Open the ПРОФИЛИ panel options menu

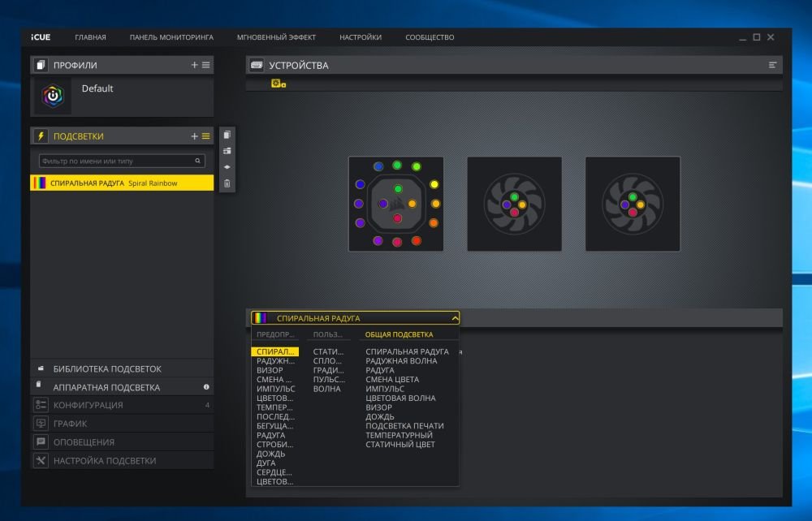[205, 65]
